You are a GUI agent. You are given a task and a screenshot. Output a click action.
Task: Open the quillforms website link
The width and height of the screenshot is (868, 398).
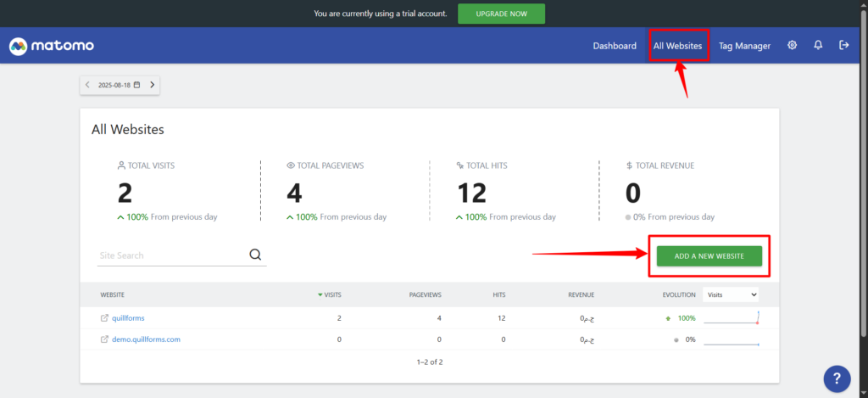pos(128,318)
